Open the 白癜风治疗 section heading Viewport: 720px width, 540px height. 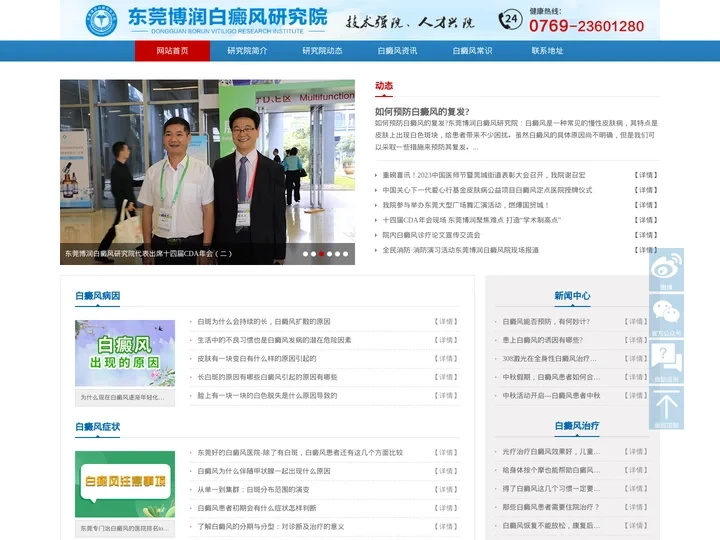577,426
